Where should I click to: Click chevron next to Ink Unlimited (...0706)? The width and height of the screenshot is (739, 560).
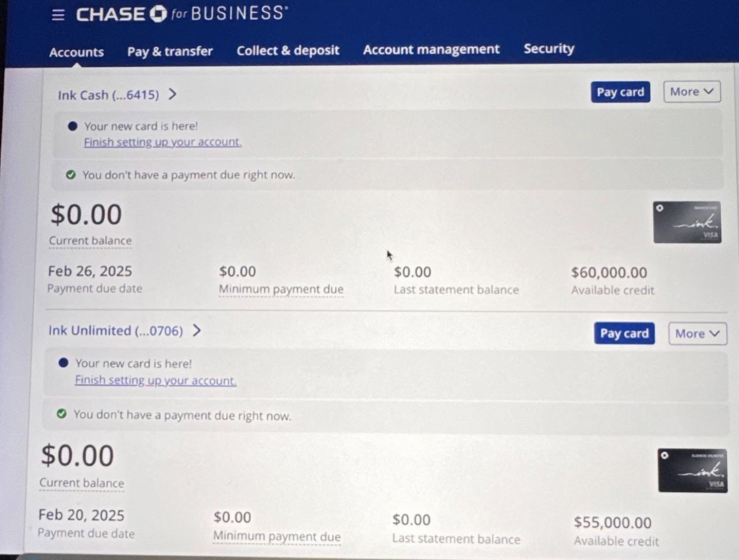[x=197, y=330]
